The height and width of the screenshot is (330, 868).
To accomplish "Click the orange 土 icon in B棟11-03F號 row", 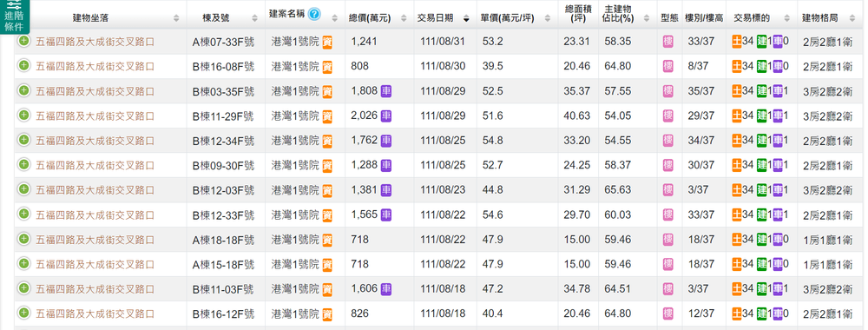I will pos(737,288).
